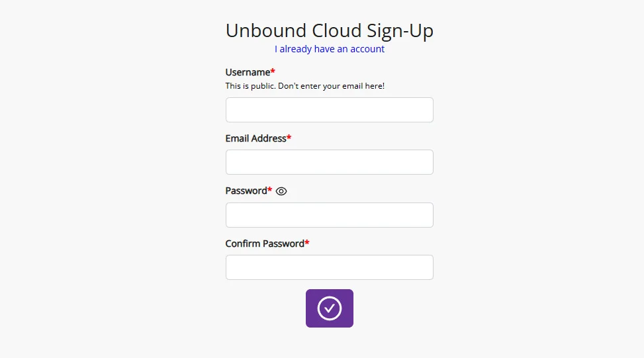Click the Confirm Password label
Screen dimensions: 644x358
tap(264, 244)
